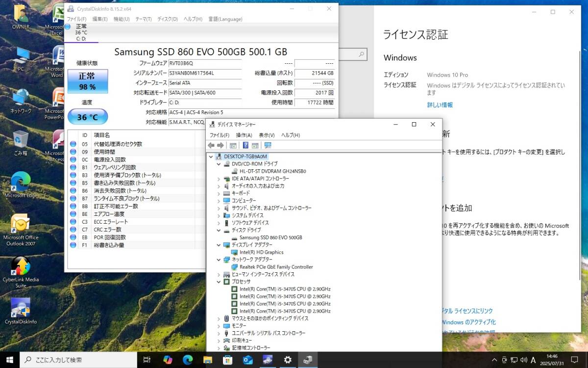
Task: Click serial number S3YAN80M617564L field
Action: point(205,73)
